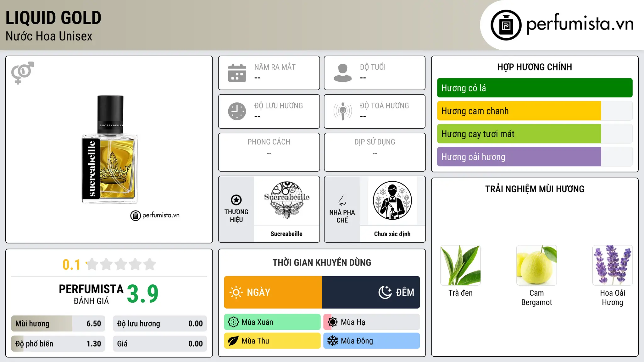Click the Hợp hương chính heading
The height and width of the screenshot is (362, 644).
click(535, 67)
